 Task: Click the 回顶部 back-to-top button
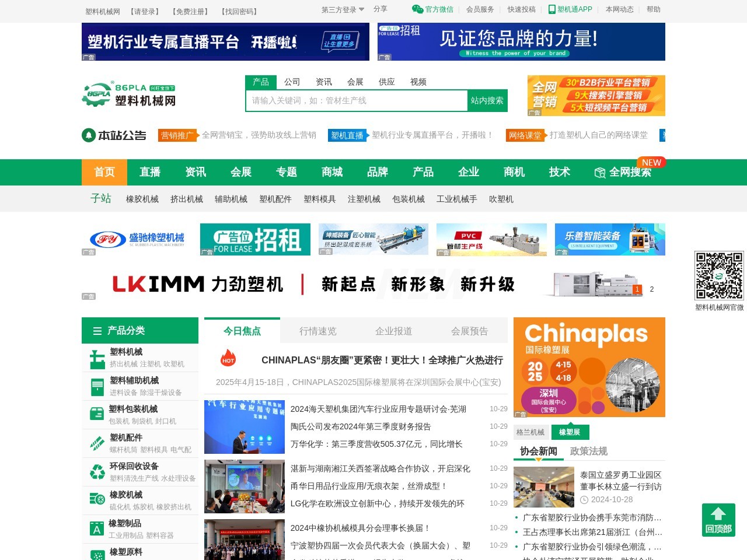click(x=718, y=520)
